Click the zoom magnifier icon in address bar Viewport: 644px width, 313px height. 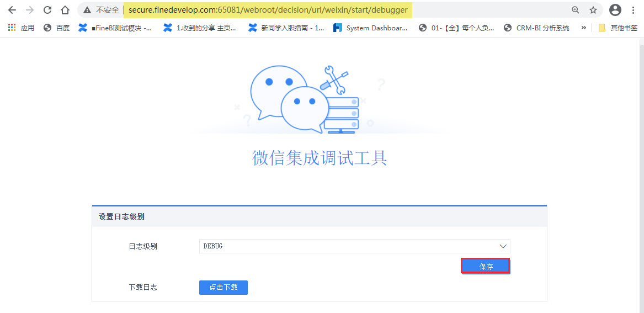tap(576, 10)
